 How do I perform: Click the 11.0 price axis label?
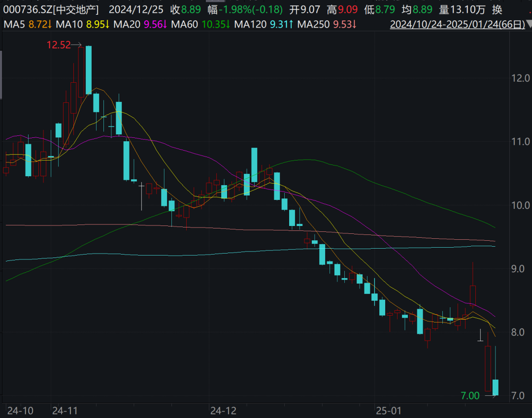tap(521, 142)
